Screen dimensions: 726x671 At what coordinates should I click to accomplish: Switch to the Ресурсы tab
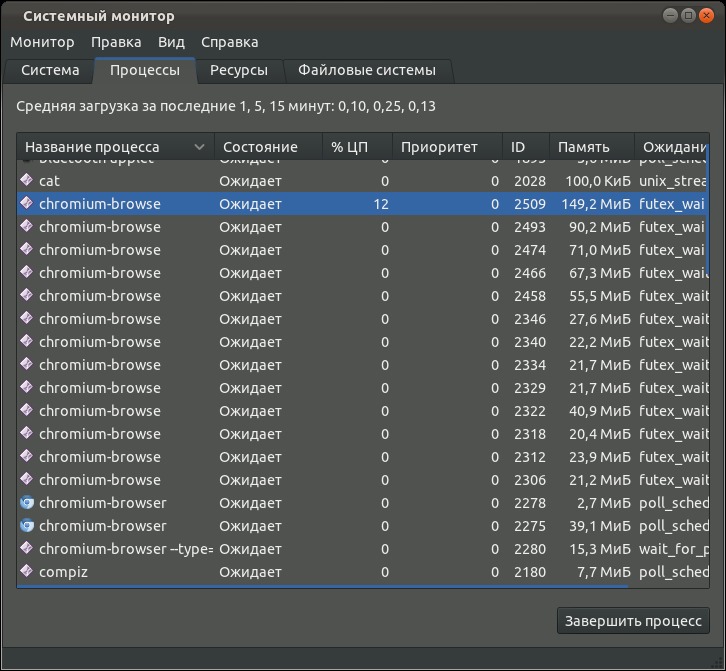(238, 71)
